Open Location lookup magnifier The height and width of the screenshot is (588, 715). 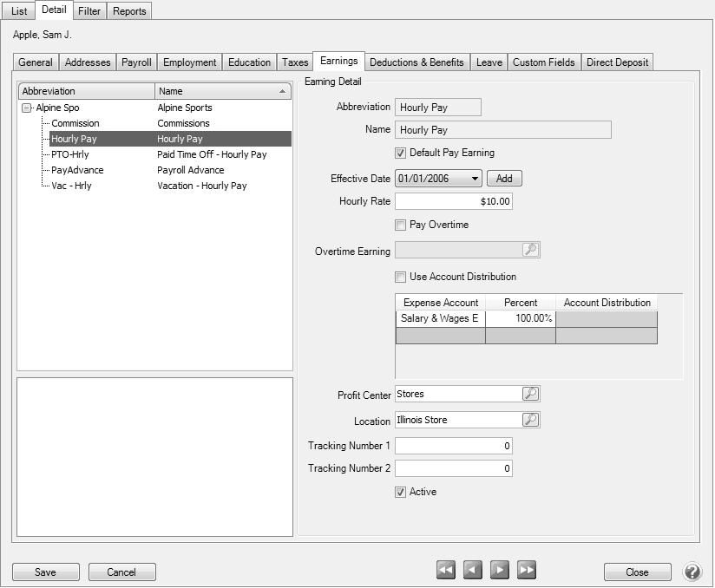coord(530,420)
